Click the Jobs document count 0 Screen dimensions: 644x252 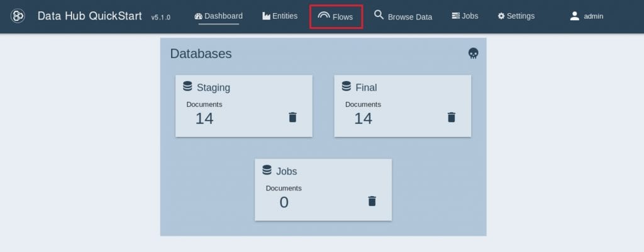284,202
